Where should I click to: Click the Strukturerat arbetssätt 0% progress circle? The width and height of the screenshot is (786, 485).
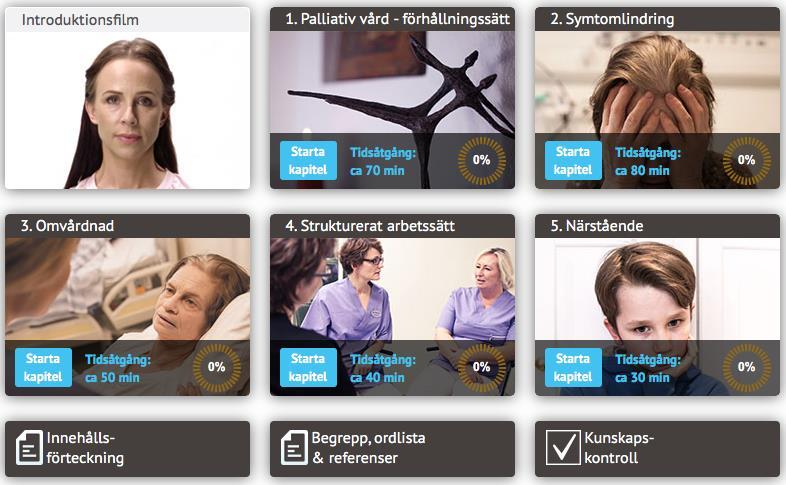pos(482,367)
